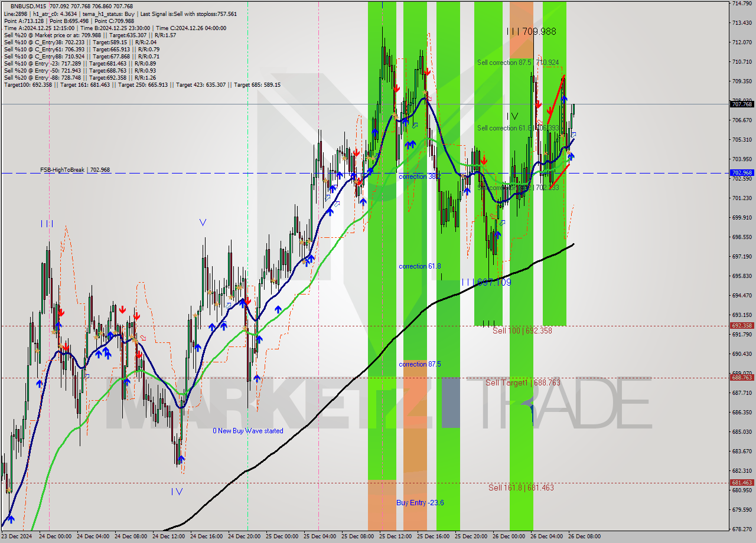This screenshot has width=756, height=543.
Task: Click the blue 'correction 38.2' label
Action: (x=420, y=176)
